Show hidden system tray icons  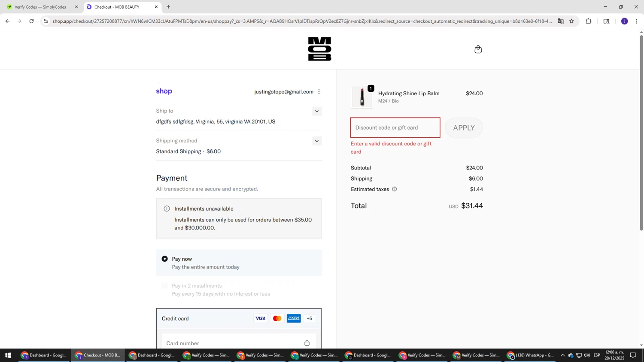click(562, 355)
